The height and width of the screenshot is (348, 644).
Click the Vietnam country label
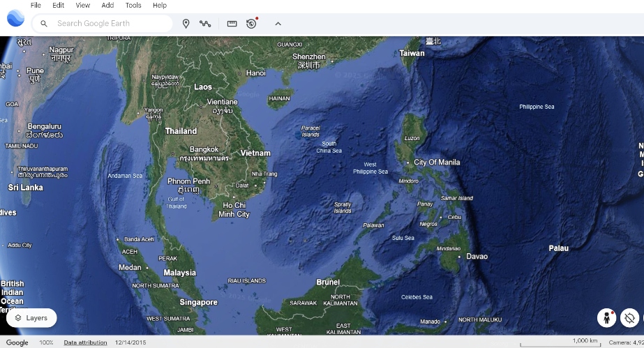coord(255,153)
